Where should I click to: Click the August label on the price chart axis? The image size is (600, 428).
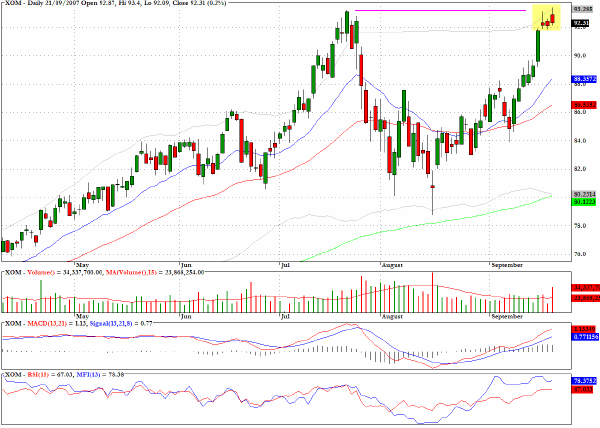pyautogui.click(x=392, y=265)
